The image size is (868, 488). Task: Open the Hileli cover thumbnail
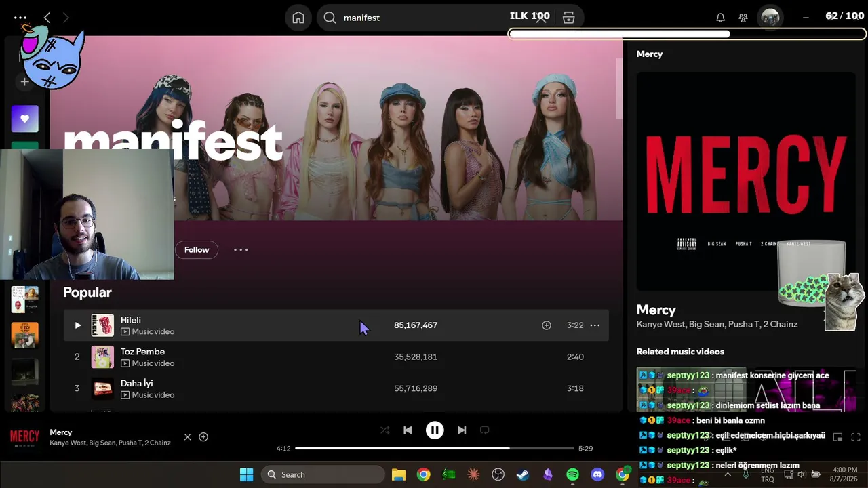pyautogui.click(x=102, y=325)
